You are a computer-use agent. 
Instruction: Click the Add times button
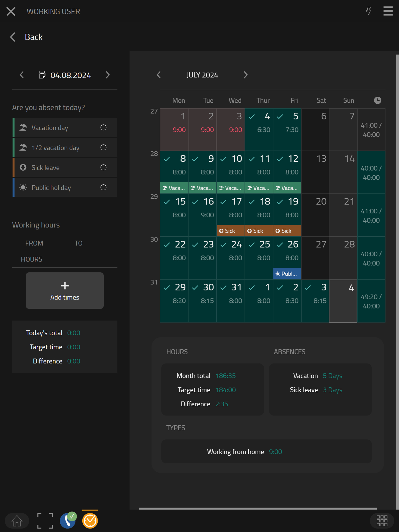(65, 291)
